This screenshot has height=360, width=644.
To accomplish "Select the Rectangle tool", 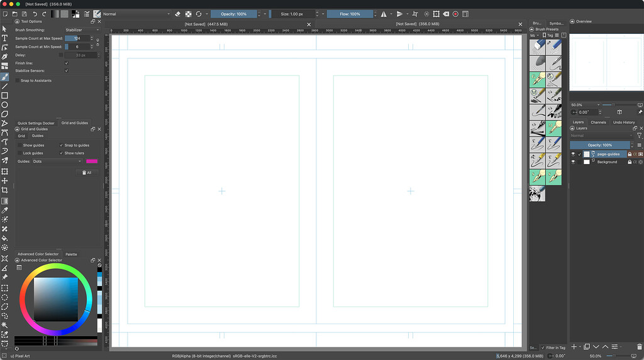I will click(x=4, y=95).
